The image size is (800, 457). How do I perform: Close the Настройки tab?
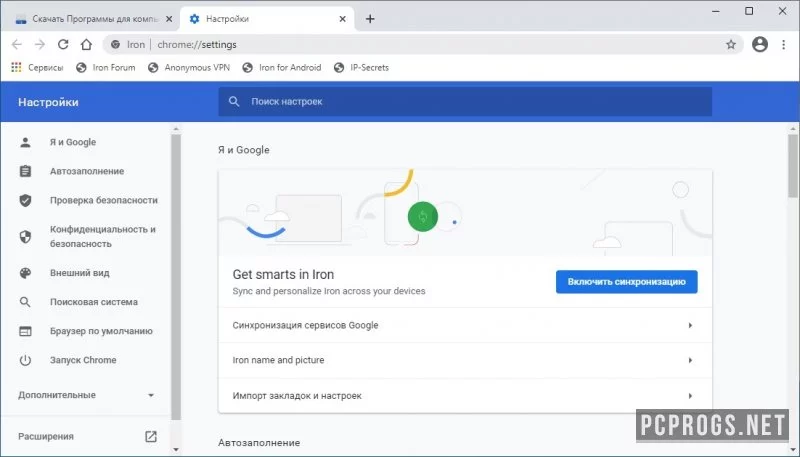tap(342, 19)
